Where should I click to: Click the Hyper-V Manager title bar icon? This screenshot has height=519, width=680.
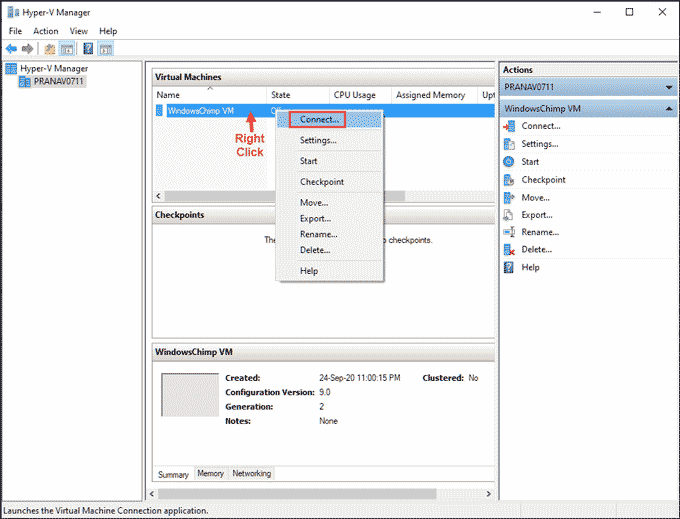[13, 12]
